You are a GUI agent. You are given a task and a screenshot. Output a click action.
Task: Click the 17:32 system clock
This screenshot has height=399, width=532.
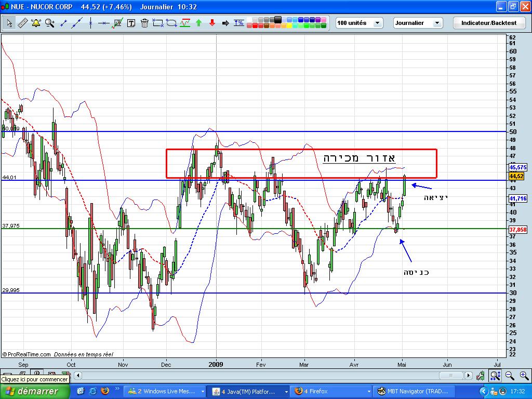click(518, 391)
